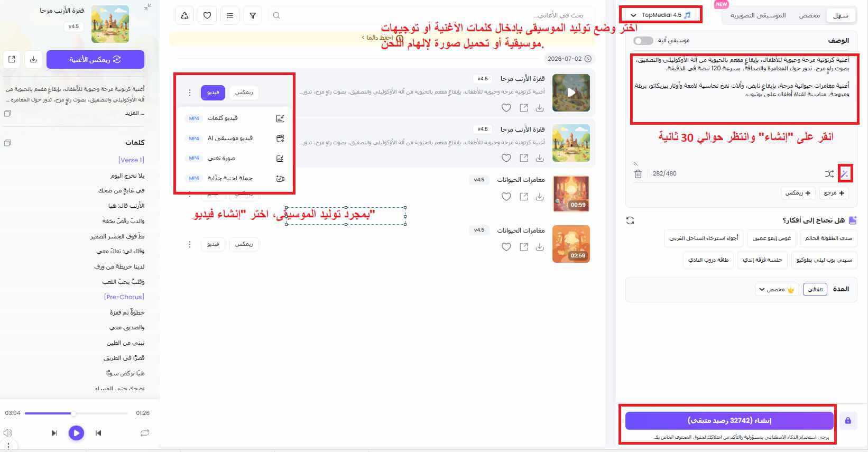This screenshot has width=868, height=452.
Task: Click the + مرجع reference button
Action: (834, 193)
